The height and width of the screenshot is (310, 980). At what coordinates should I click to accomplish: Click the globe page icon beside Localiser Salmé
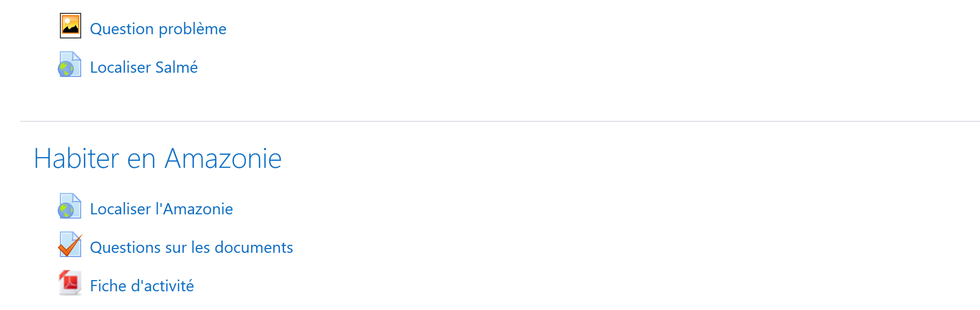(70, 65)
